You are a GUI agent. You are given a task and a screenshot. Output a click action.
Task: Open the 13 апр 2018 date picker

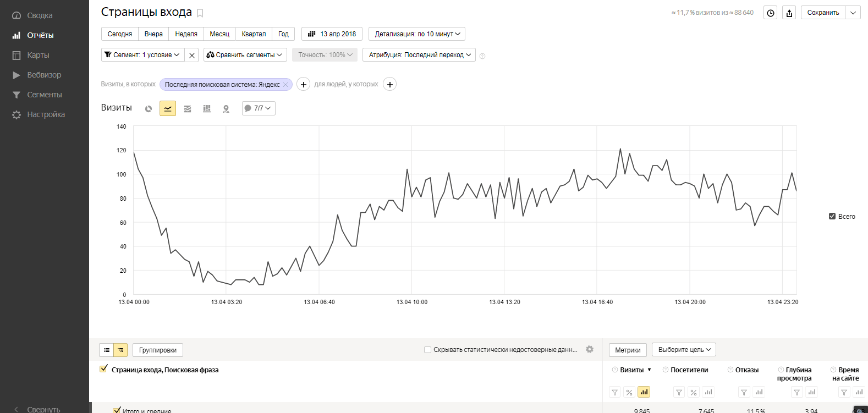332,34
